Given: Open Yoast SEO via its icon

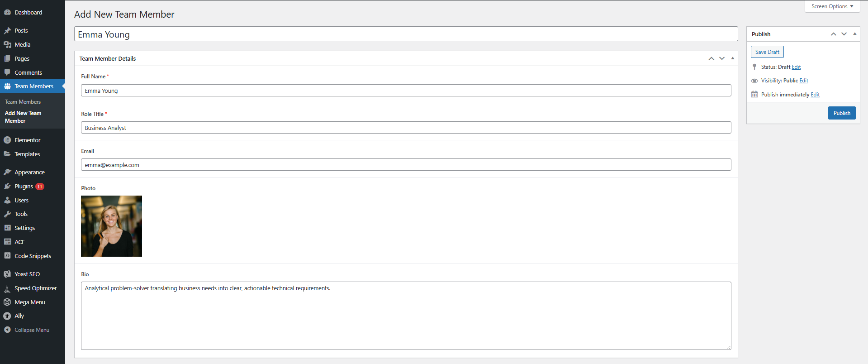Looking at the screenshot, I should [7, 274].
